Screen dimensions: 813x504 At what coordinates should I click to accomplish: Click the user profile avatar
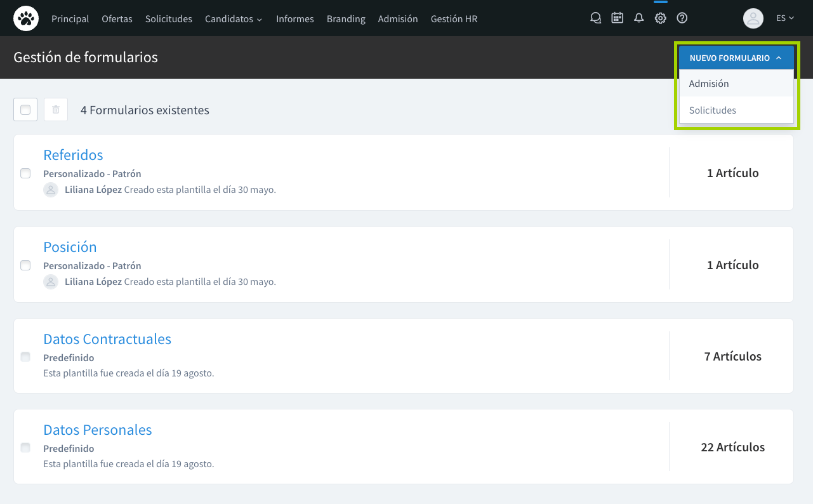[753, 18]
